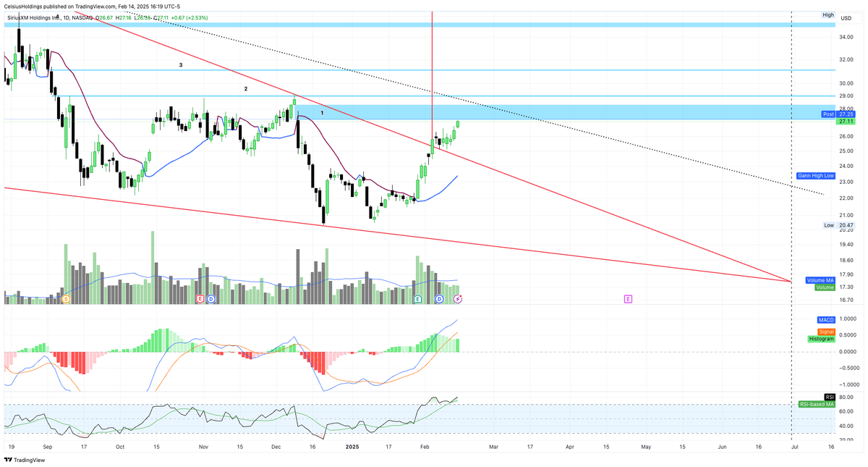Image resolution: width=868 pixels, height=467 pixels.
Task: Click the 30.00 price axis label
Action: tap(846, 83)
